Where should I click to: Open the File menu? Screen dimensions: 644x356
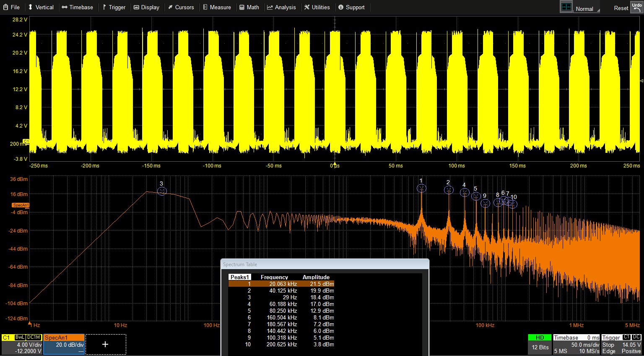11,7
